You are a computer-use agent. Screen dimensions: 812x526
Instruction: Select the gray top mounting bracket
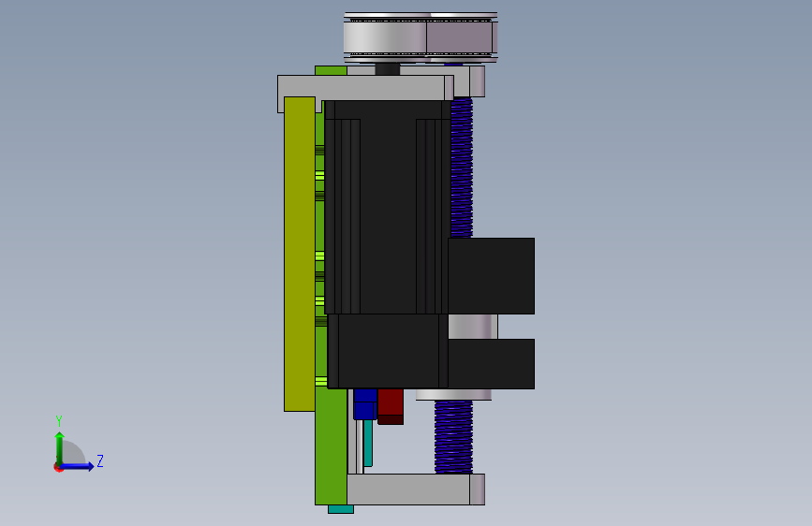(x=365, y=87)
